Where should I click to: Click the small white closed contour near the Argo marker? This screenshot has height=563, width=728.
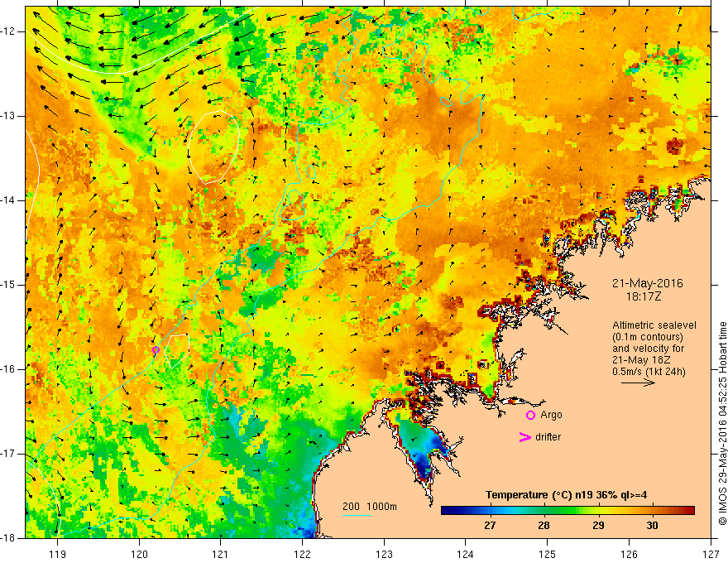pos(177,351)
